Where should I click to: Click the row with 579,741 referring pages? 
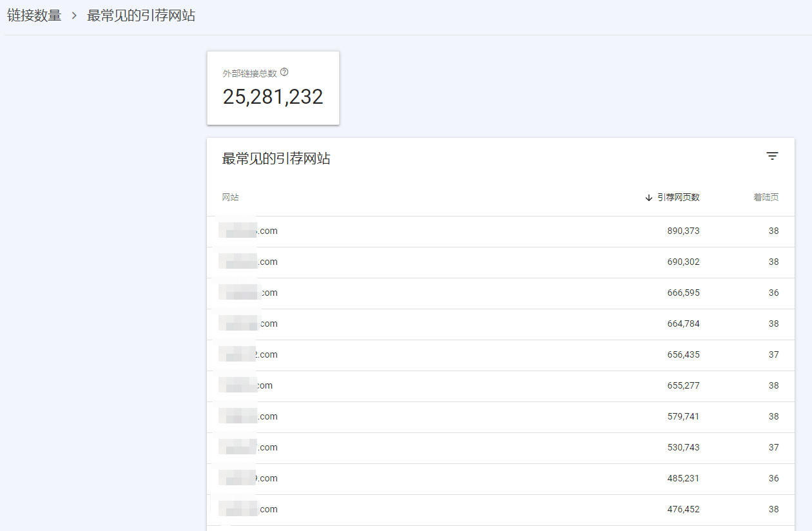tap(500, 417)
